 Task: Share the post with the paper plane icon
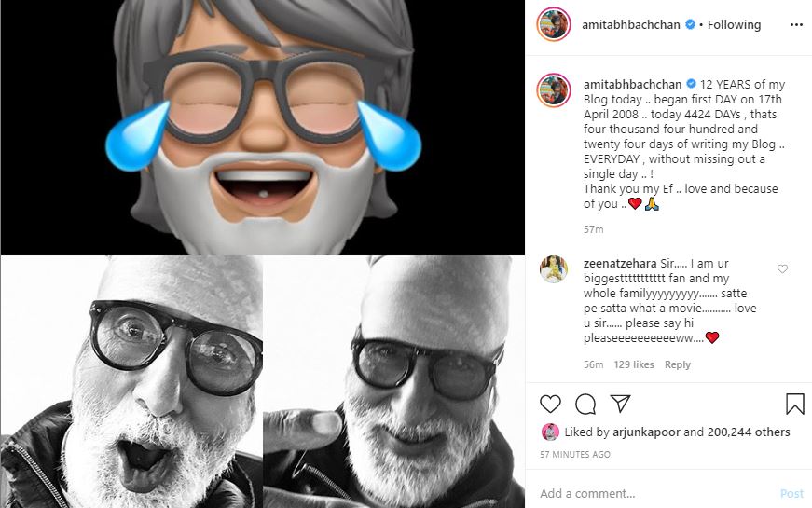[620, 404]
